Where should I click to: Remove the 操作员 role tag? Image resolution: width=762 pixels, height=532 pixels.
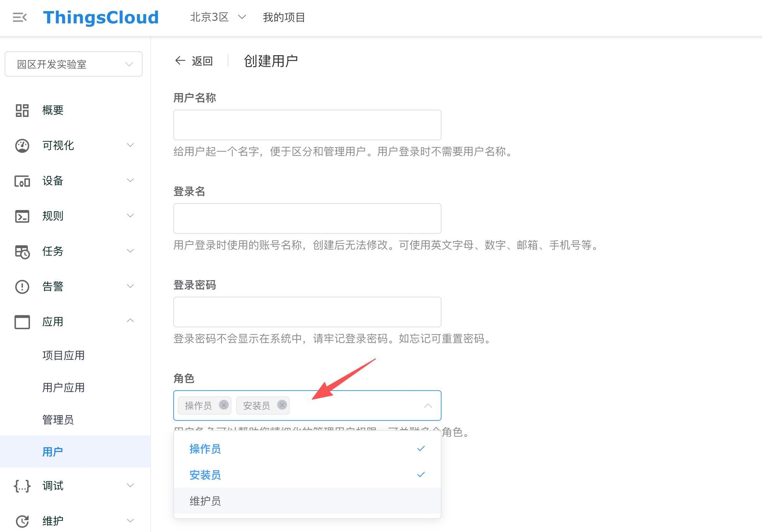coord(224,405)
